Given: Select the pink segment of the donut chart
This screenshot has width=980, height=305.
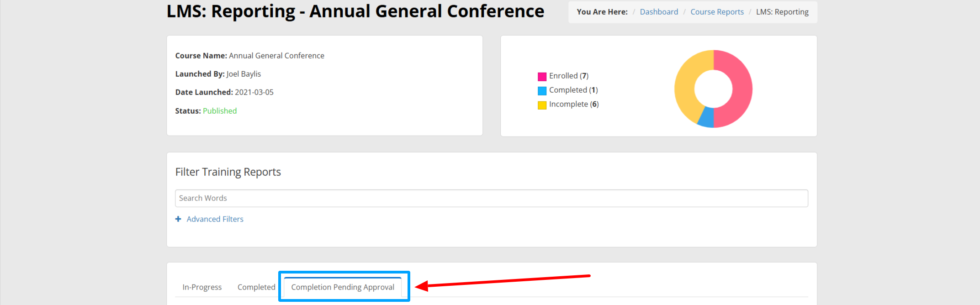Looking at the screenshot, I should coord(741,89).
